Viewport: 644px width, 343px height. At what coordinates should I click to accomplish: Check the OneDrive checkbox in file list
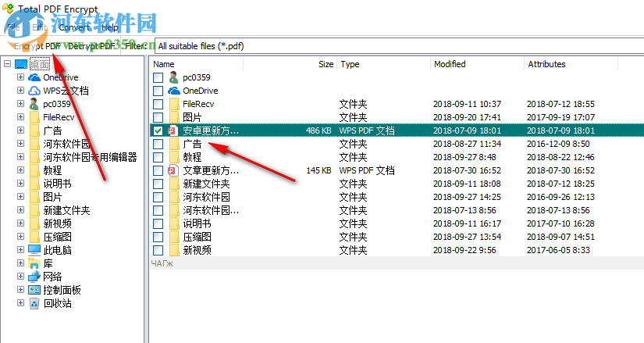(158, 91)
